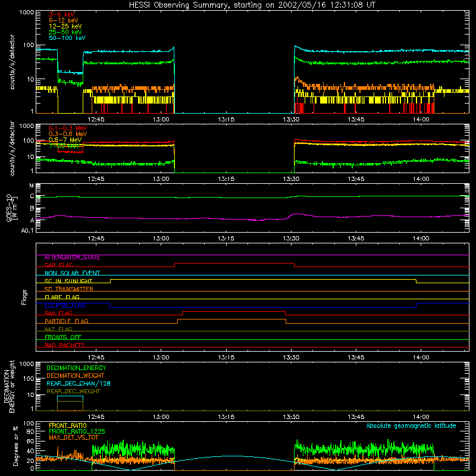This screenshot has width=476, height=476.
Task: Select the NON_SOLAR_EVENT flag label
Action: coord(72,273)
